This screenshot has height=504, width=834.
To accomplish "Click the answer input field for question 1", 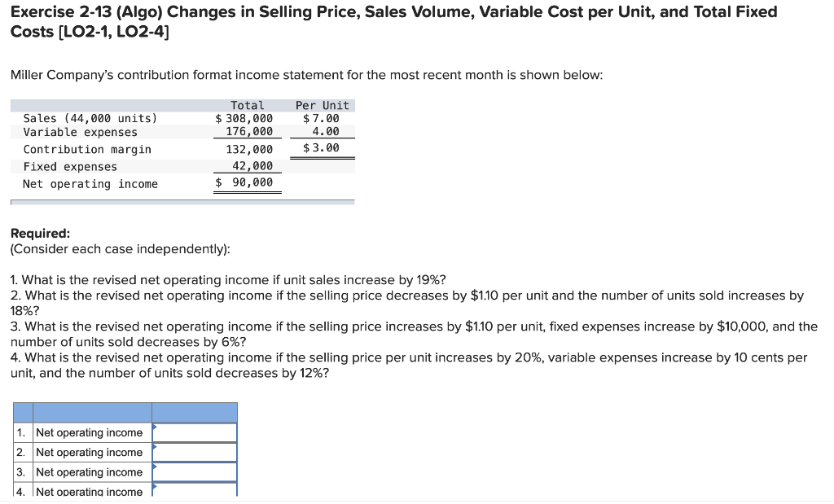I will [195, 432].
